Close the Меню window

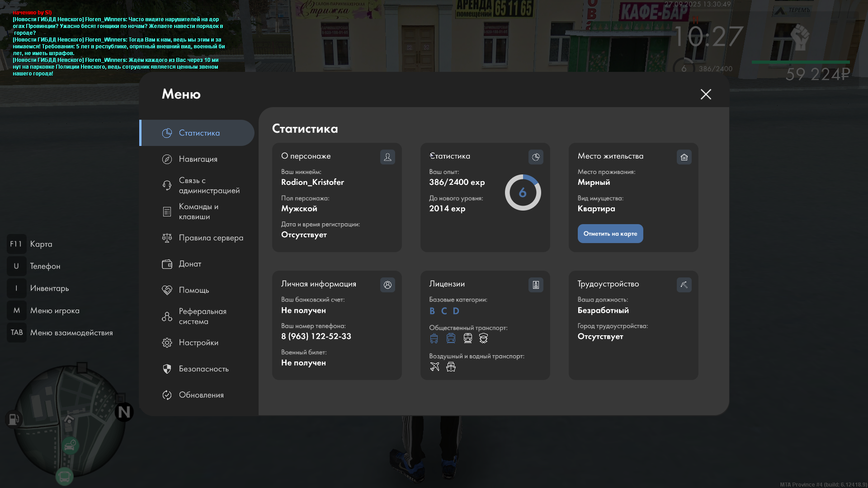point(706,94)
